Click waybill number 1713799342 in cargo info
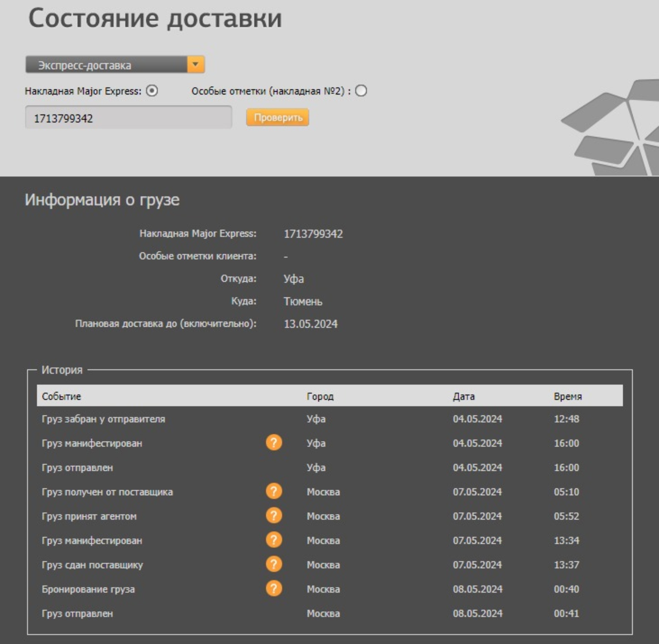659x644 pixels. point(313,234)
